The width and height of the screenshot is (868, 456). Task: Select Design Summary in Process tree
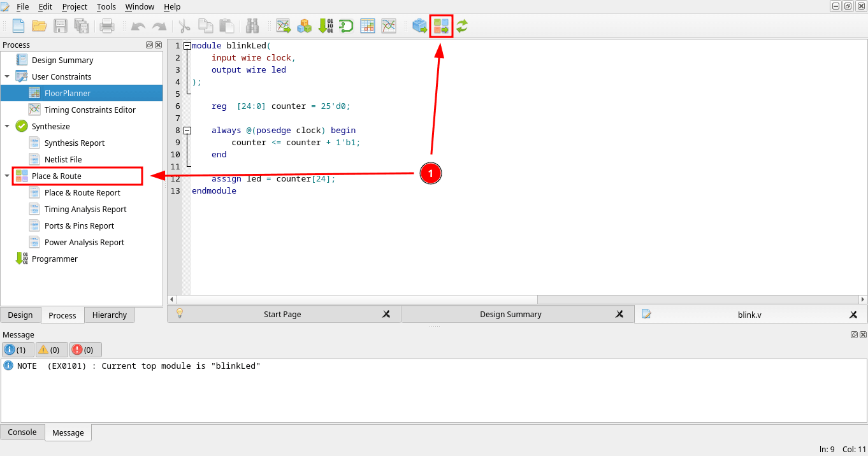pyautogui.click(x=62, y=61)
